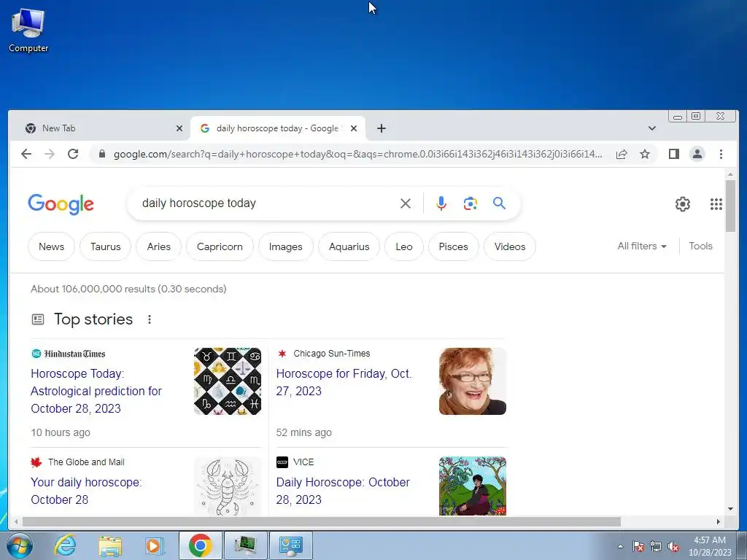Click the Chrome address bar URL
This screenshot has height=560, width=747.
coord(357,154)
